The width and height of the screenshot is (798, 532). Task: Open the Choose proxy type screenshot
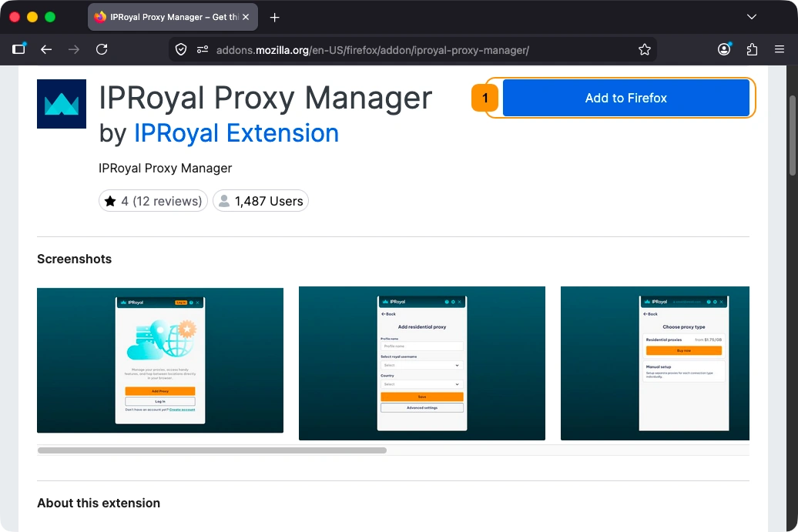(x=655, y=363)
